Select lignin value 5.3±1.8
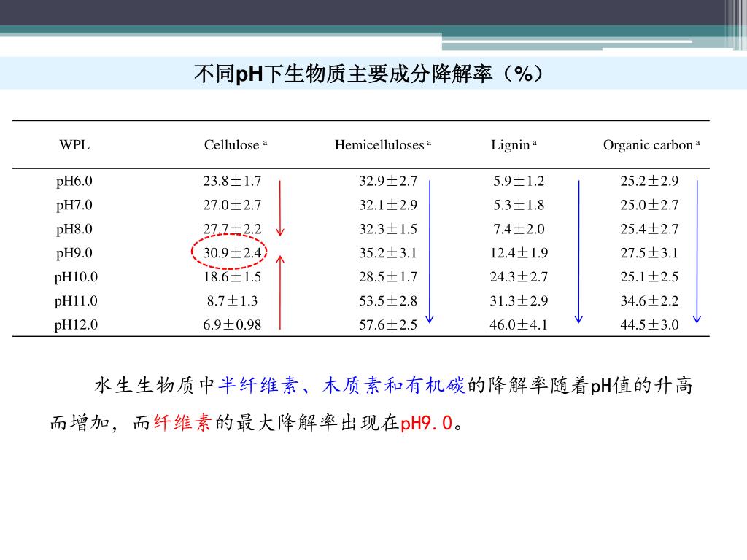The width and height of the screenshot is (747, 560). coord(519,205)
